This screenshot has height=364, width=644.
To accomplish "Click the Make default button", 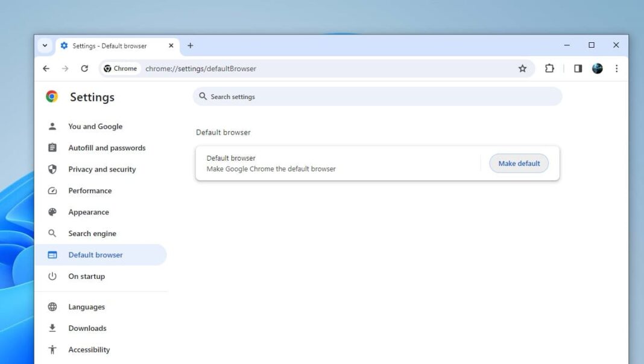I will pyautogui.click(x=519, y=163).
